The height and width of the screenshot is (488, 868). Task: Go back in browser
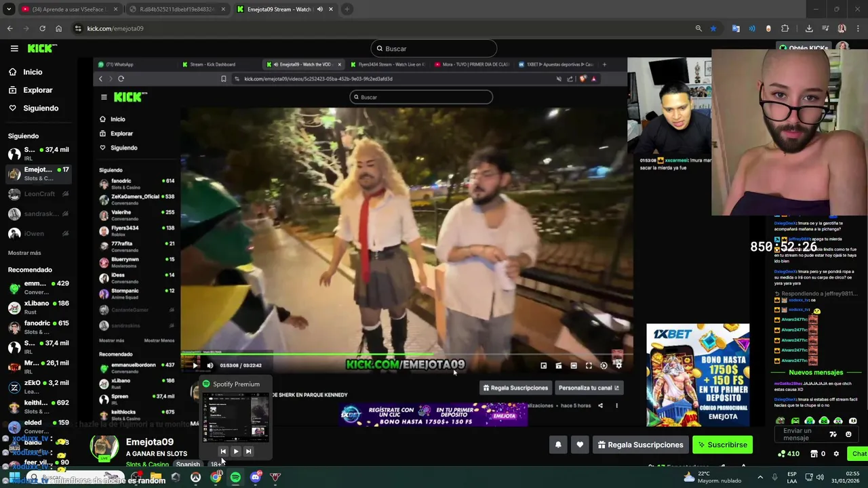click(x=9, y=28)
